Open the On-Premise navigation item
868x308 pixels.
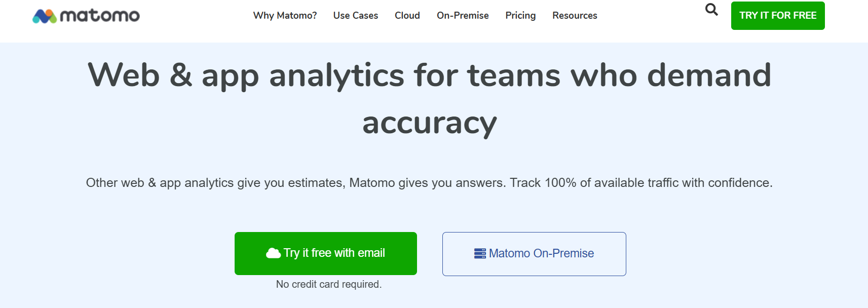point(462,16)
